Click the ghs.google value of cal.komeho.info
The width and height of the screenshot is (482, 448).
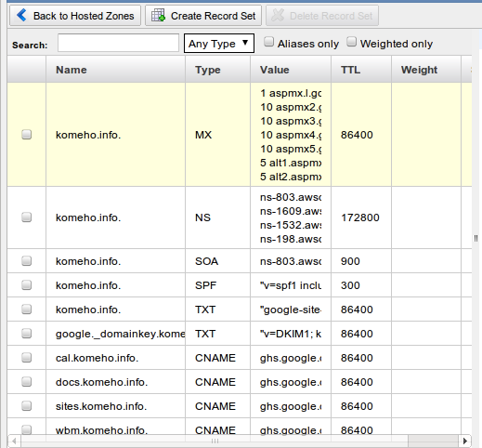291,358
